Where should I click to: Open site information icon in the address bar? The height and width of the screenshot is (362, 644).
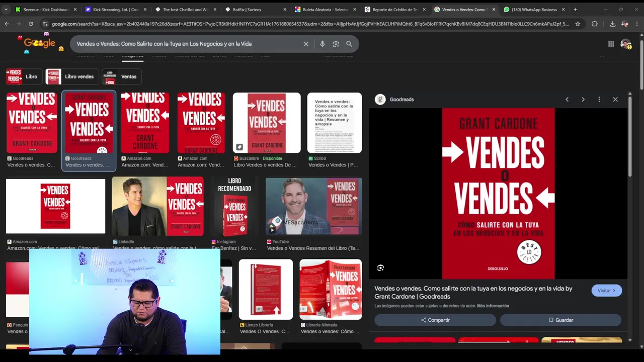[x=45, y=24]
